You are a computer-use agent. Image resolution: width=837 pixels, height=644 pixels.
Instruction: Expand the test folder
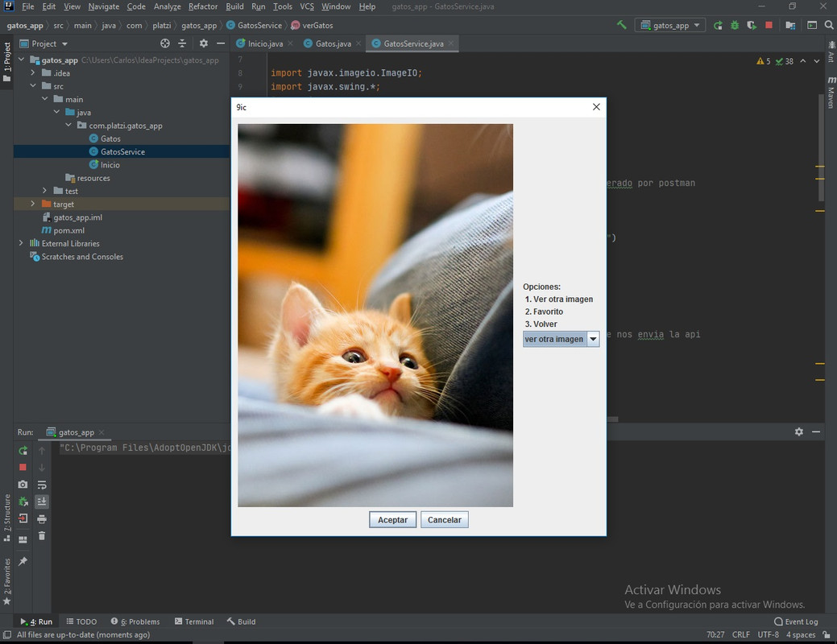(x=45, y=191)
